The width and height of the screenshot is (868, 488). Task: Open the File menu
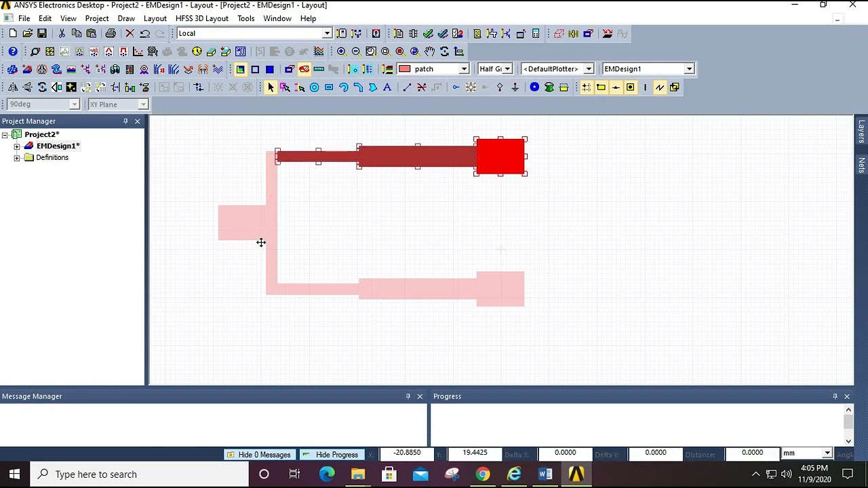point(24,18)
